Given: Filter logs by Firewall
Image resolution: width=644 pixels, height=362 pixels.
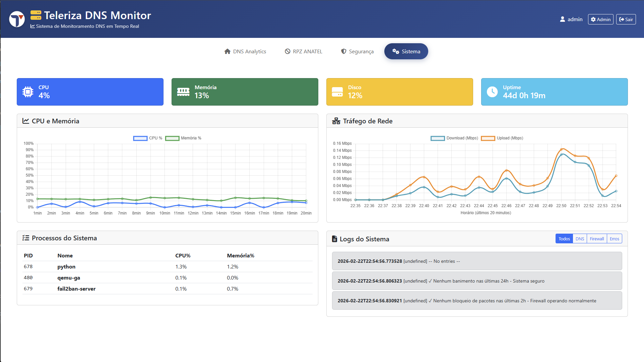Looking at the screenshot, I should (596, 239).
